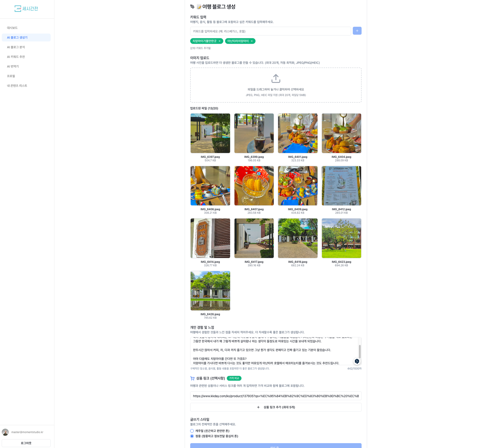This screenshot has width=497, height=448.
Task: Click the 세시간전 logo
Action: [x=26, y=9]
